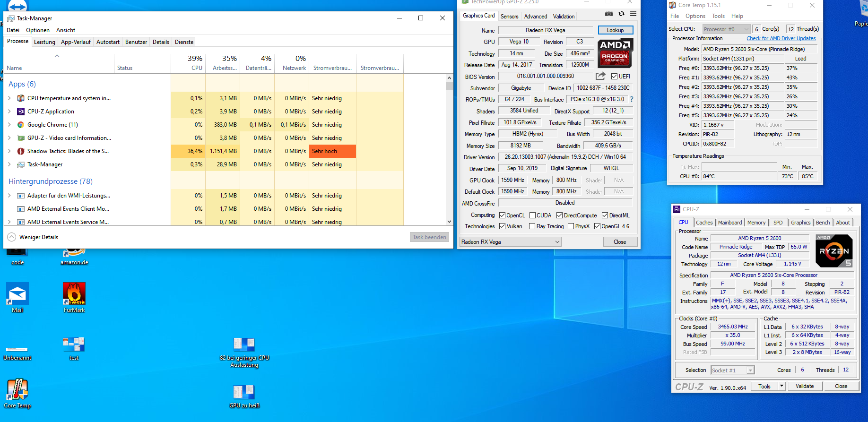868x422 pixels.
Task: Click CPU-Z Application process icon
Action: click(21, 112)
